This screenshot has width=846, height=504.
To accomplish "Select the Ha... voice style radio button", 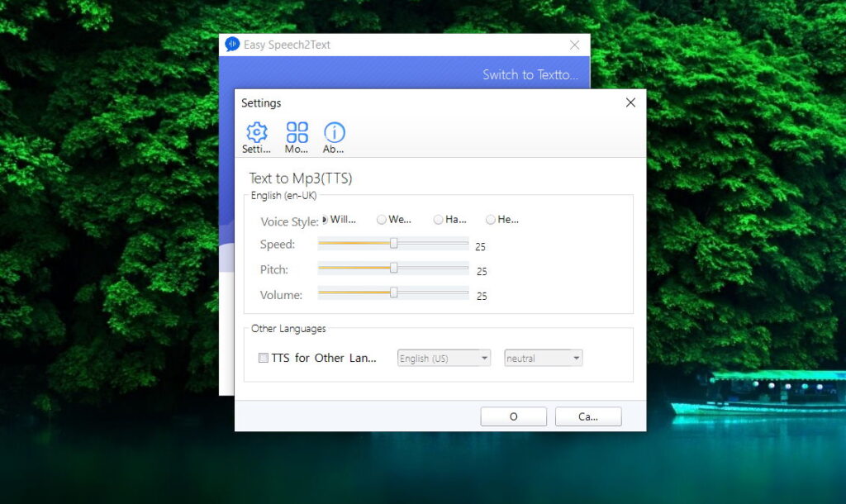I will click(438, 219).
